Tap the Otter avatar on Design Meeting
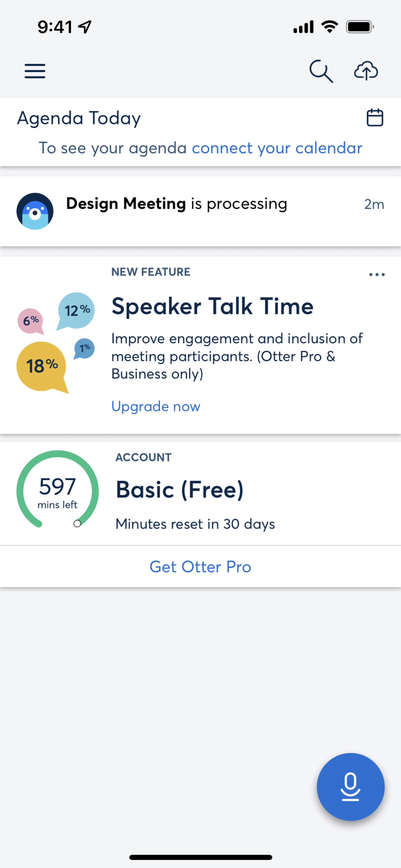Viewport: 401px width, 868px height. [x=35, y=211]
